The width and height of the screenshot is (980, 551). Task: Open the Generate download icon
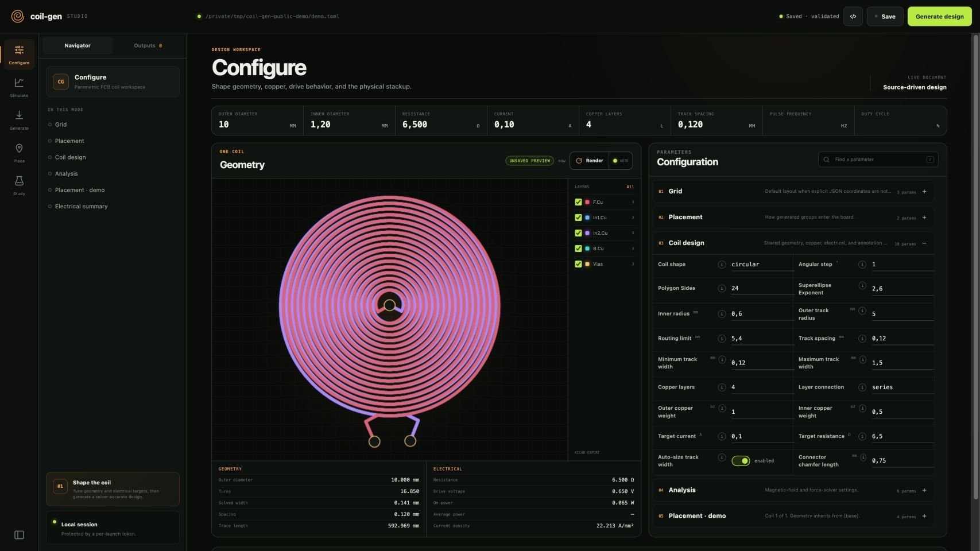(19, 119)
